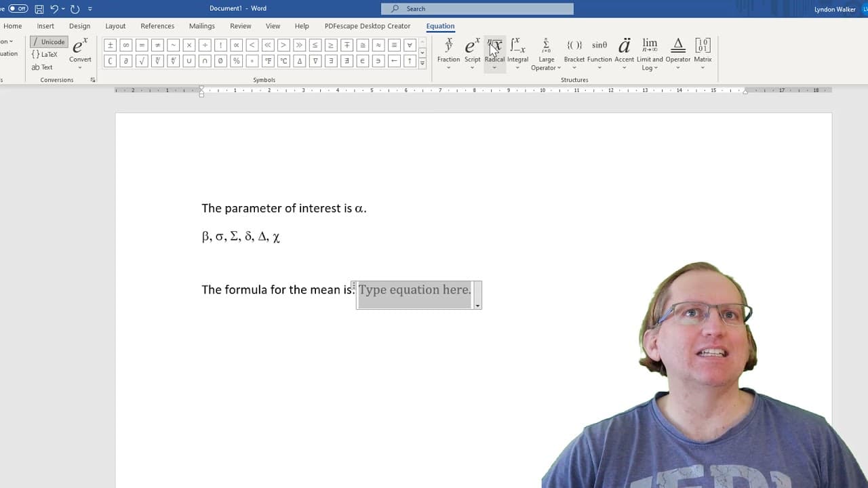Click the Greek letters line 'β, σ, Σ, δ, Δ, χ'

[x=241, y=237]
